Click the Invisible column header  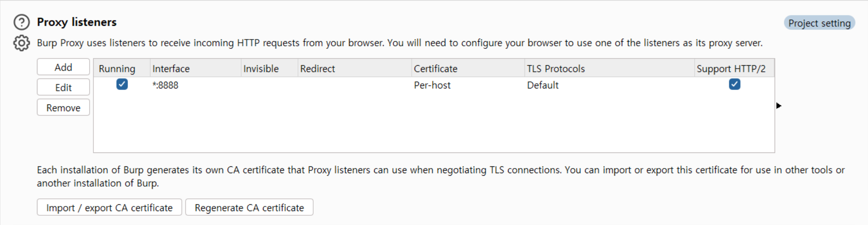coord(269,68)
